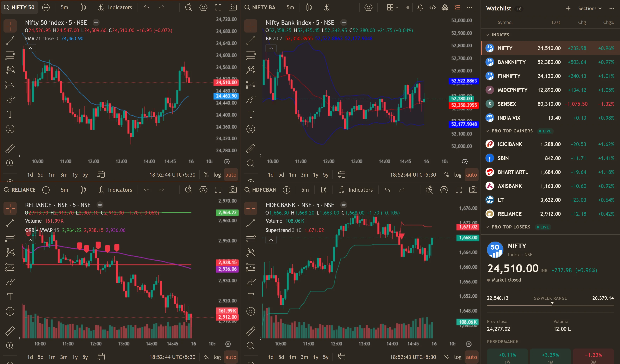
Task: Select ICICIBANK row in top gainers
Action: [x=550, y=144]
